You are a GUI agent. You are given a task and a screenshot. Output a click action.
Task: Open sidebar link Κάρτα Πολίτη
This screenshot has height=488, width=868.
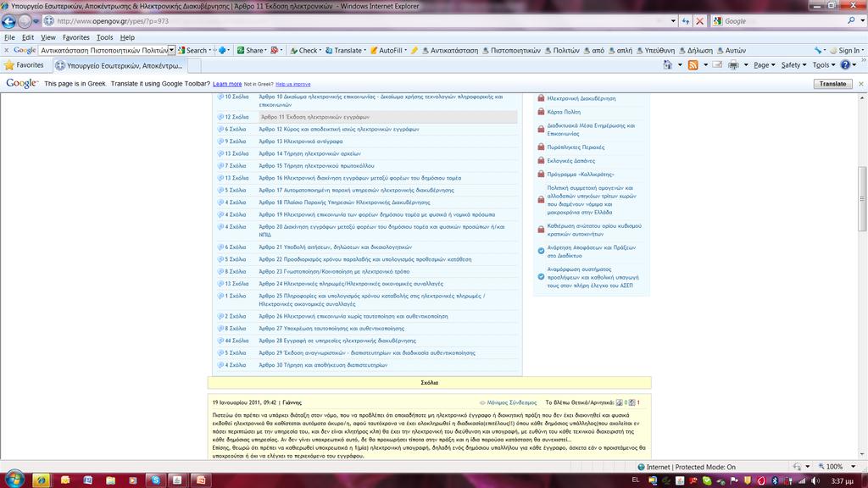[564, 112]
